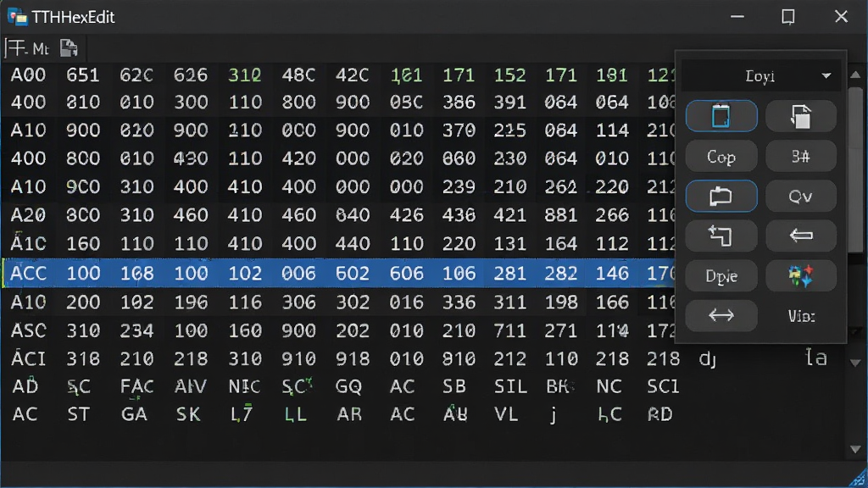Click the toolbar glyph left of 'Mt'
Screen dimensions: 868x488
15,48
